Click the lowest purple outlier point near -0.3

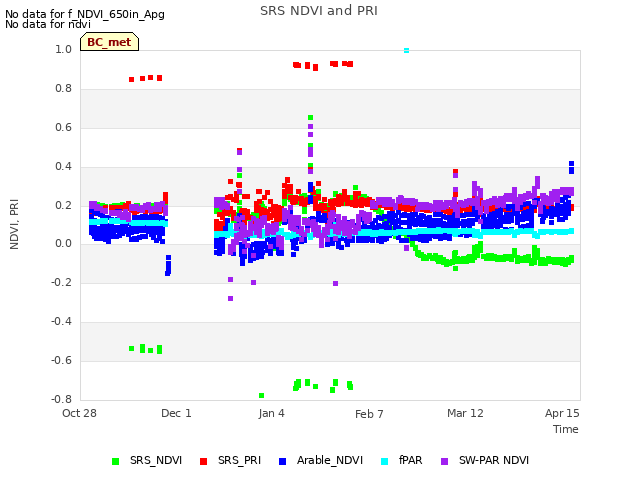click(x=231, y=299)
